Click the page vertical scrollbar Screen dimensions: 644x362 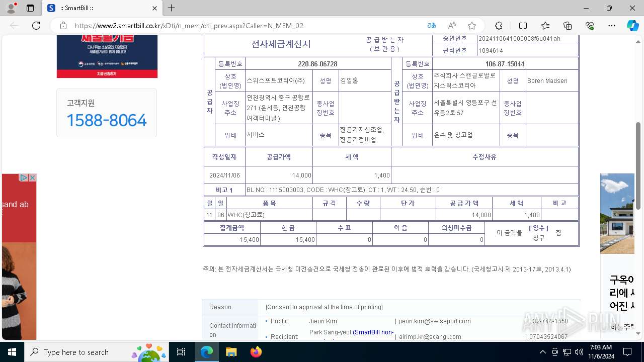coord(638,166)
